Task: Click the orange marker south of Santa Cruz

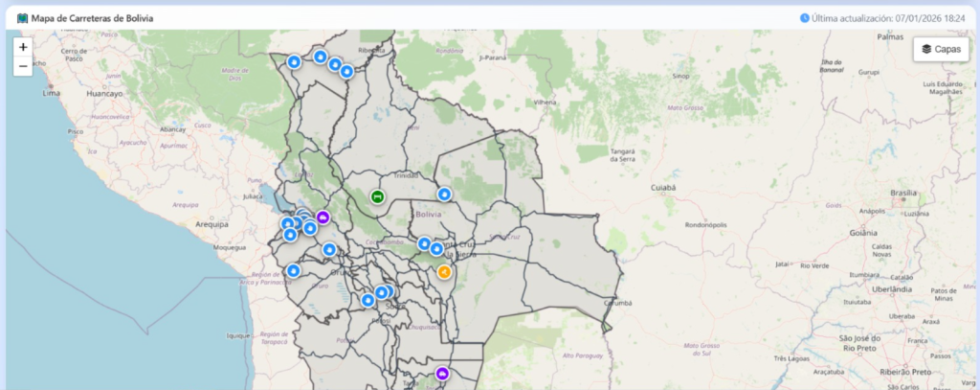Action: tap(444, 271)
